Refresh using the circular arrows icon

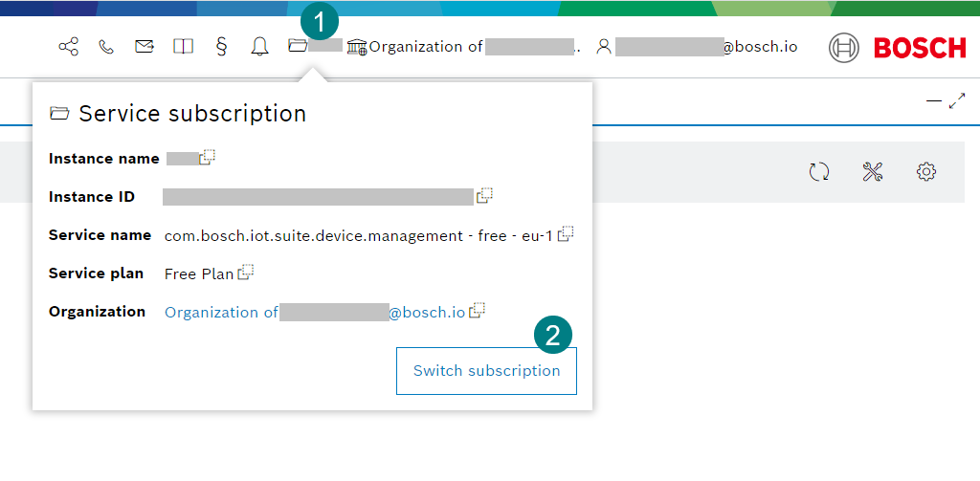click(x=818, y=172)
